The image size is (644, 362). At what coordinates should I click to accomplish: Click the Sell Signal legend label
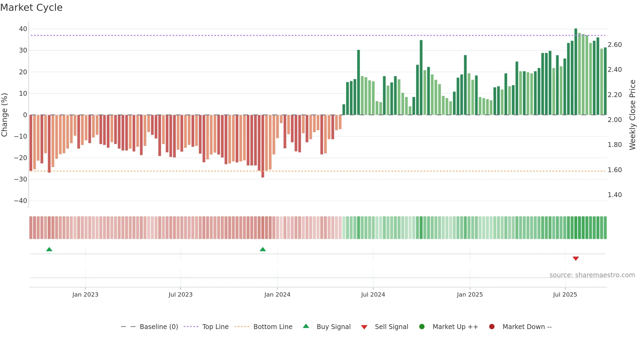[391, 327]
